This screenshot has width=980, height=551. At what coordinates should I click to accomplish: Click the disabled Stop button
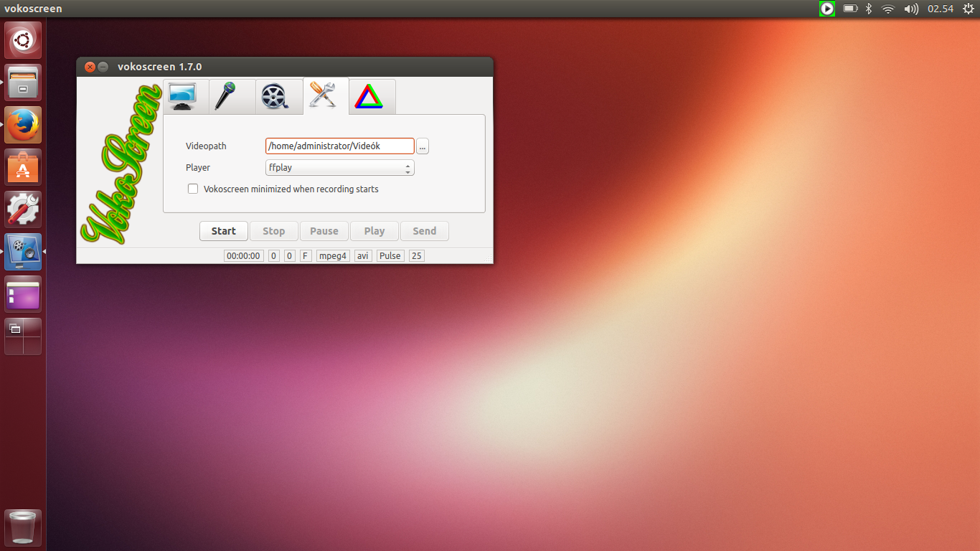pyautogui.click(x=274, y=231)
